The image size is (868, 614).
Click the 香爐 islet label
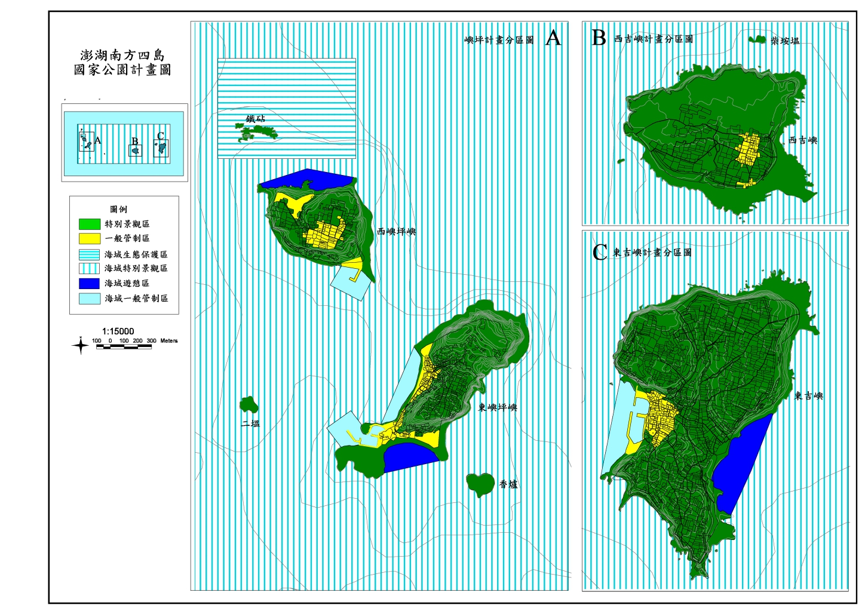click(x=508, y=484)
